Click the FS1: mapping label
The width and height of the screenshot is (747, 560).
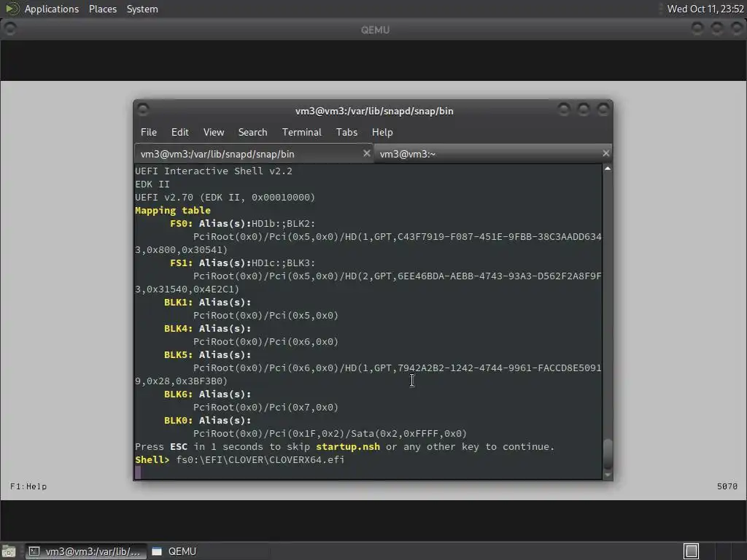coord(181,262)
